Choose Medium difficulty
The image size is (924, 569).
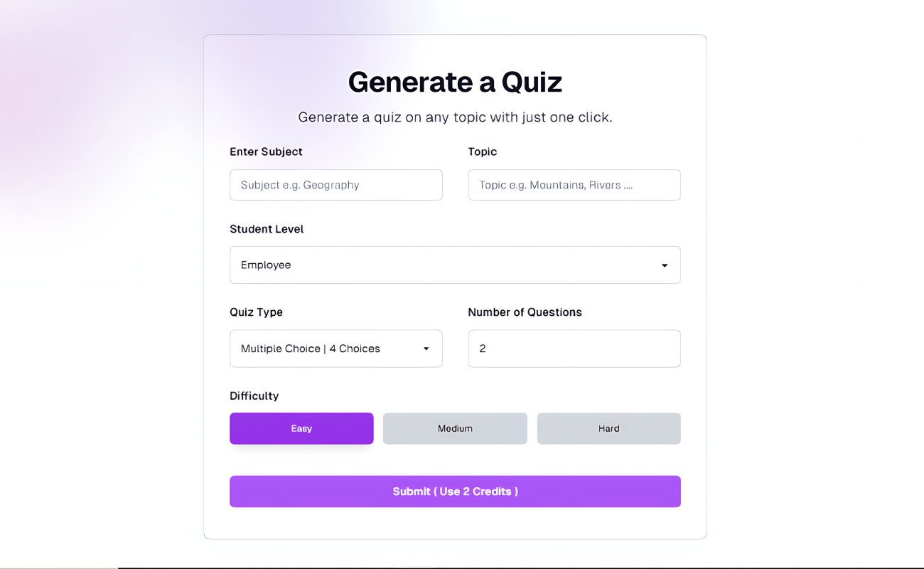pyautogui.click(x=455, y=428)
